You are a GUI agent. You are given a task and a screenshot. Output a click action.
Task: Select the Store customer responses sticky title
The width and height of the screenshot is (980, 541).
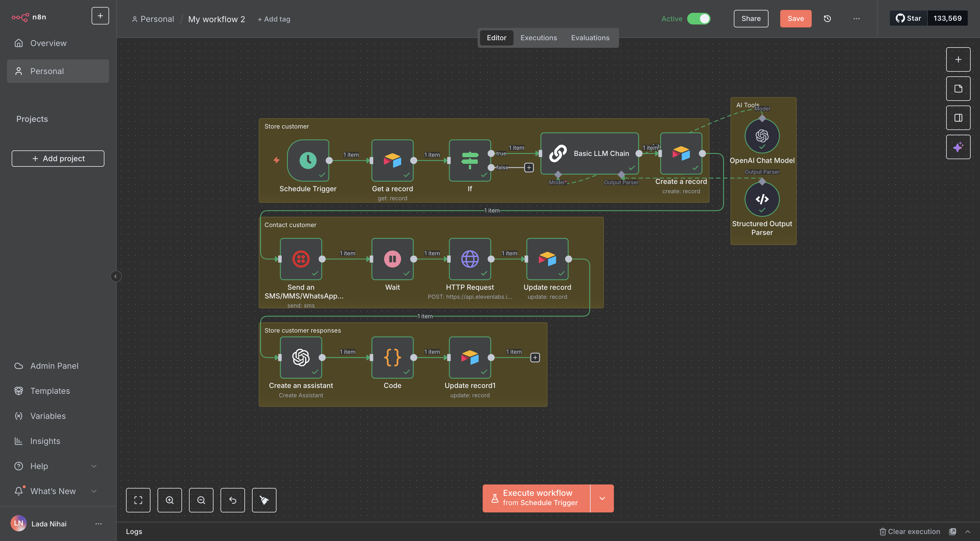tap(302, 330)
